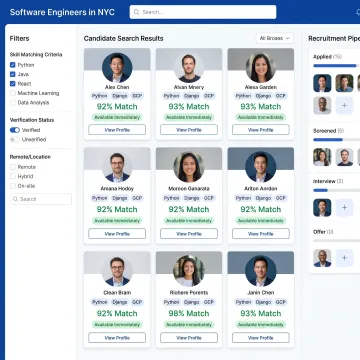
Task: Click View Profile for Clean Bram
Action: tap(117, 338)
